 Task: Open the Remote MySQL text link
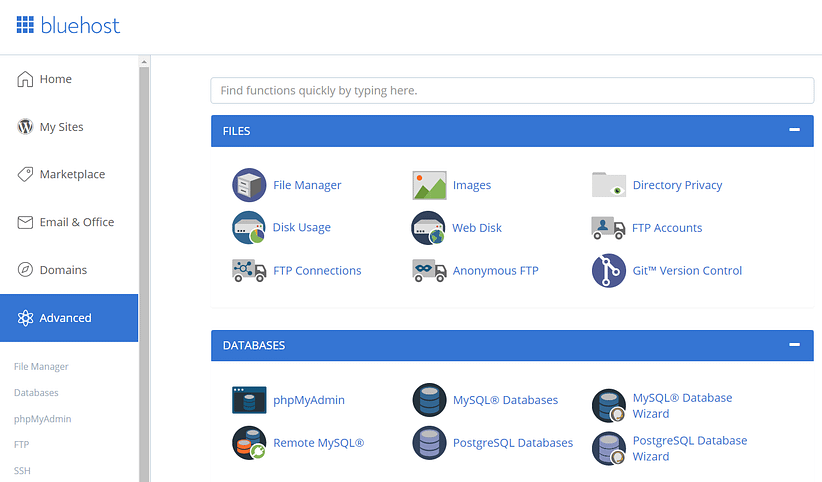click(x=318, y=443)
